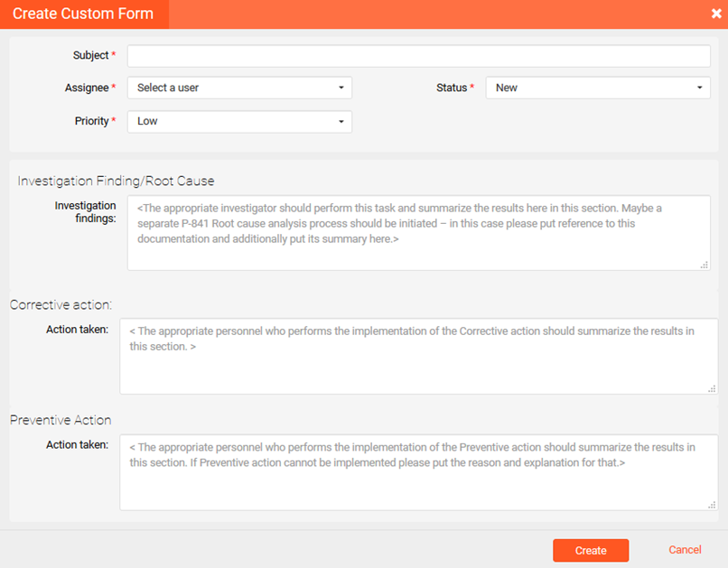Screen dimensions: 728x568
Task: Click the Corrective action text area
Action: [x=418, y=357]
